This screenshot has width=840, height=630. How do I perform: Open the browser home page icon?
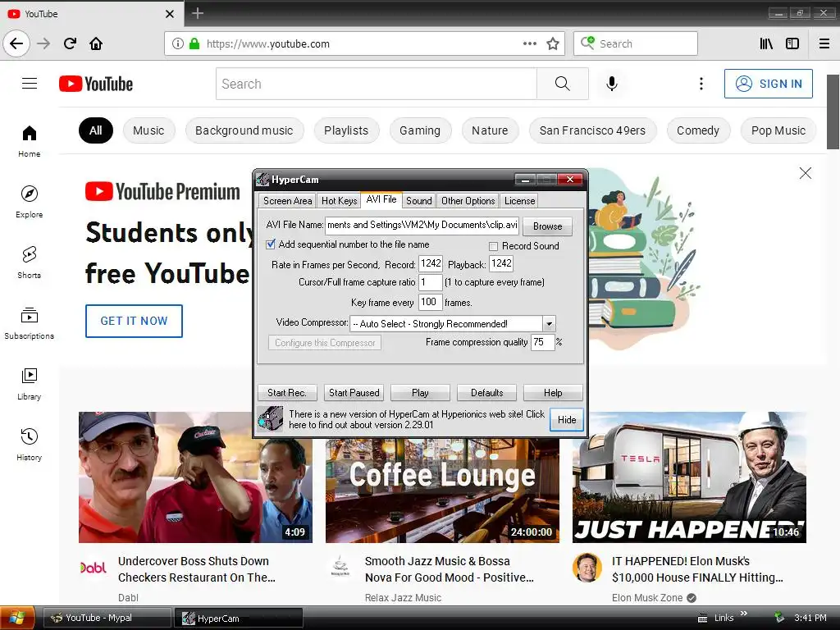96,43
